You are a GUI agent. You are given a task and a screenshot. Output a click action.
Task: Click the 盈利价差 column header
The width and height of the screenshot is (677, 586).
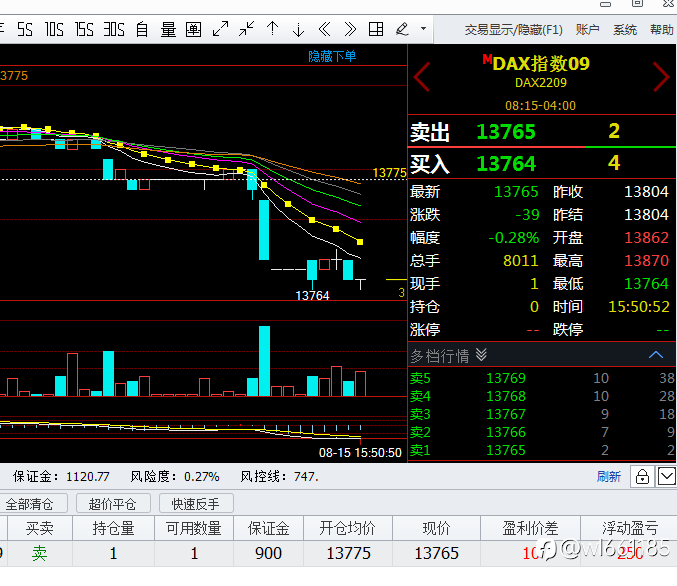531,528
